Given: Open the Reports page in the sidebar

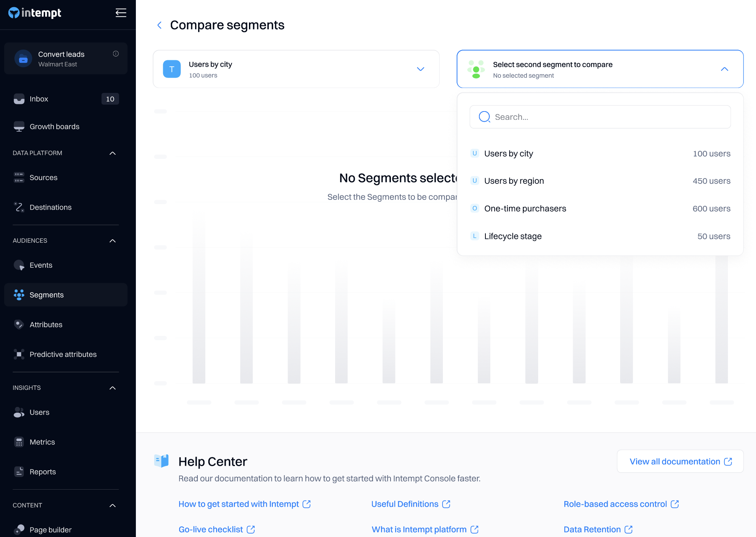Looking at the screenshot, I should 43,472.
